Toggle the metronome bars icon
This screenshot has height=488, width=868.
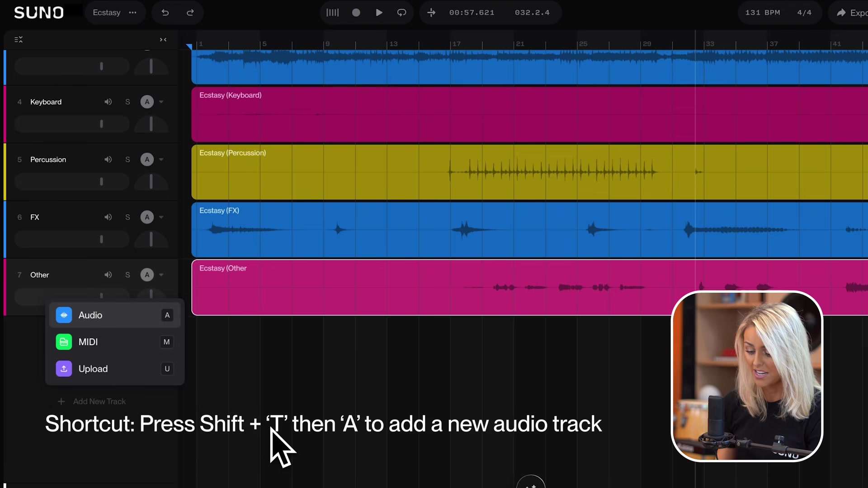coord(332,13)
